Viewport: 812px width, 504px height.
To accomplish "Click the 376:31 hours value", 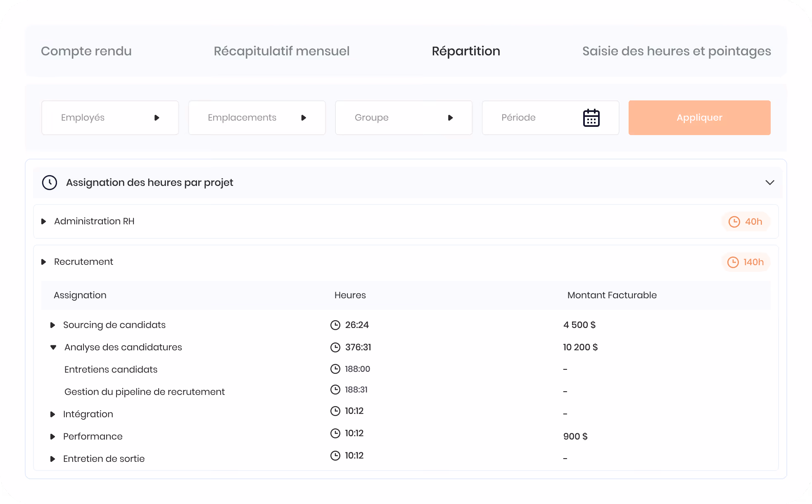I will 358,347.
